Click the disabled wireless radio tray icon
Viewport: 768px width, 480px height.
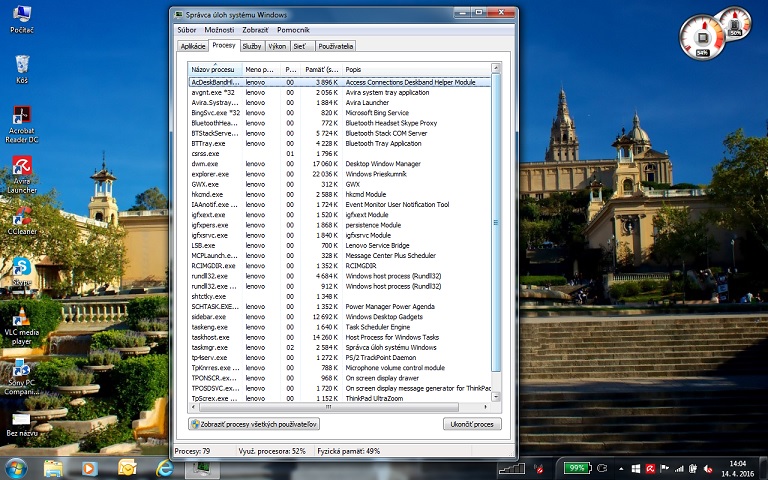pos(539,469)
